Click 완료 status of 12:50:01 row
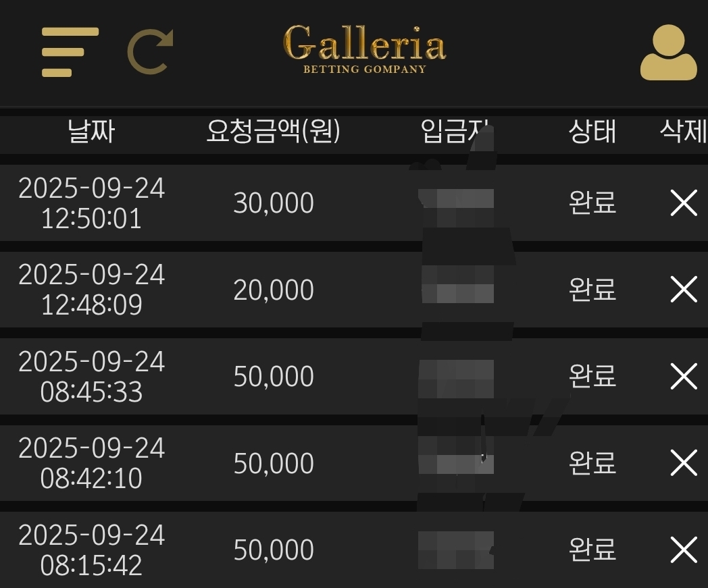 coord(592,203)
